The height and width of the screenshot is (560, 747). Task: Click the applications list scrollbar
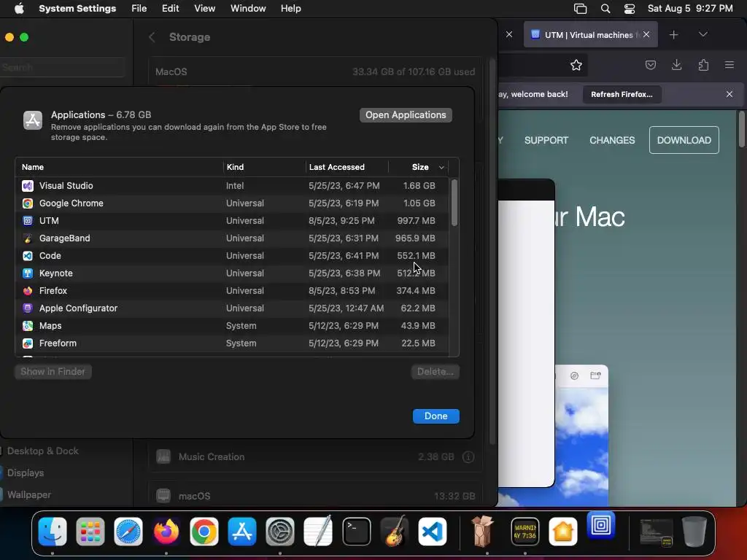click(x=454, y=203)
